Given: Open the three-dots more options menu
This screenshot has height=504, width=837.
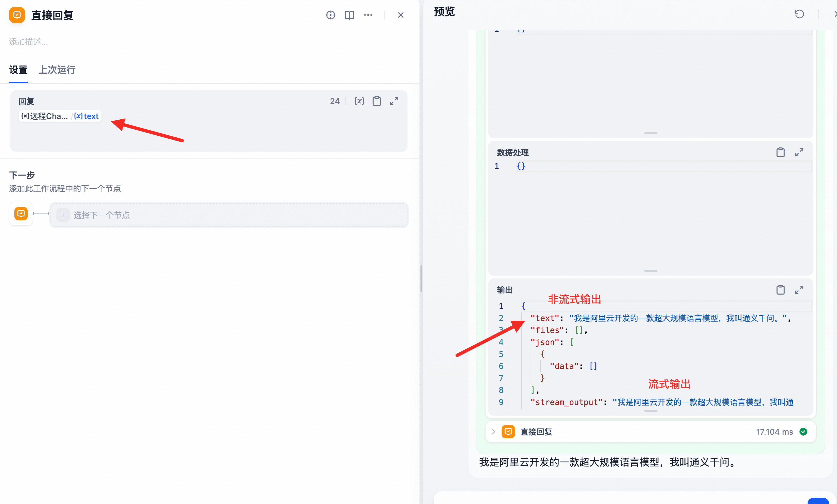Looking at the screenshot, I should click(x=368, y=15).
